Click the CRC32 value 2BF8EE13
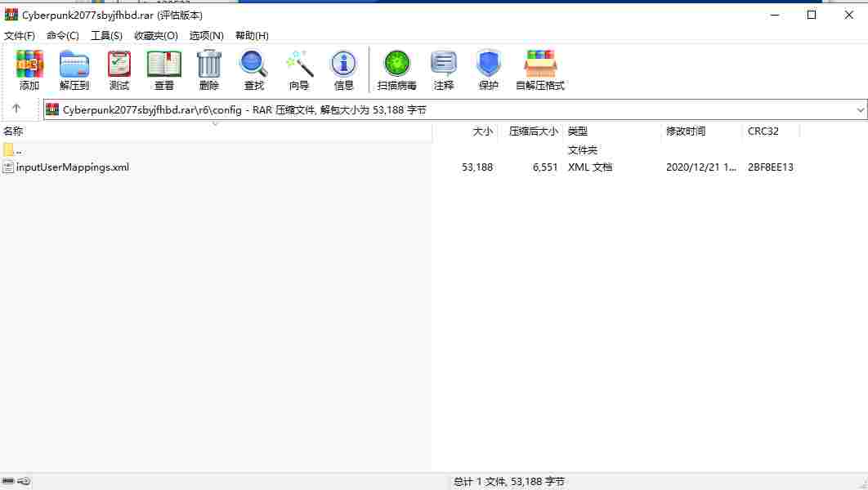The height and width of the screenshot is (490, 868). tap(771, 167)
